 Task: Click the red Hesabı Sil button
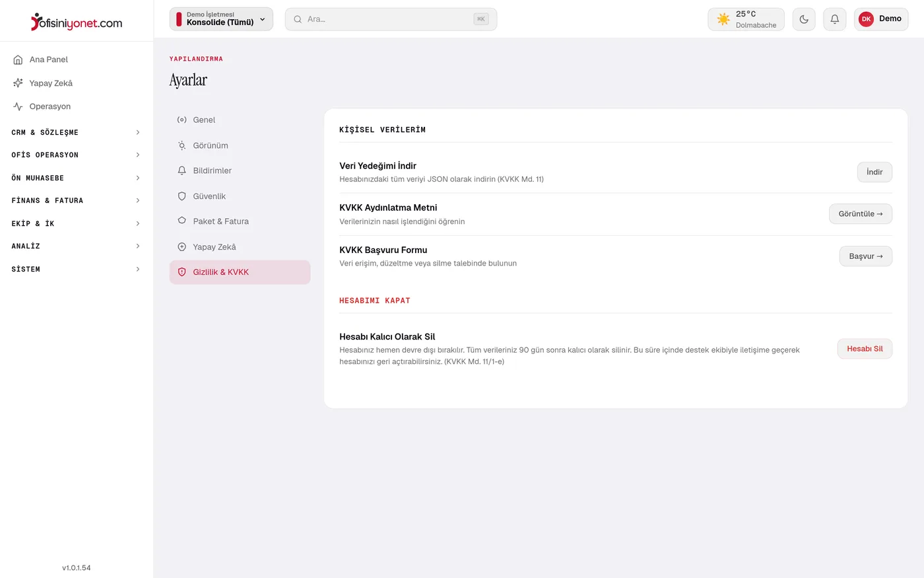[x=865, y=349]
